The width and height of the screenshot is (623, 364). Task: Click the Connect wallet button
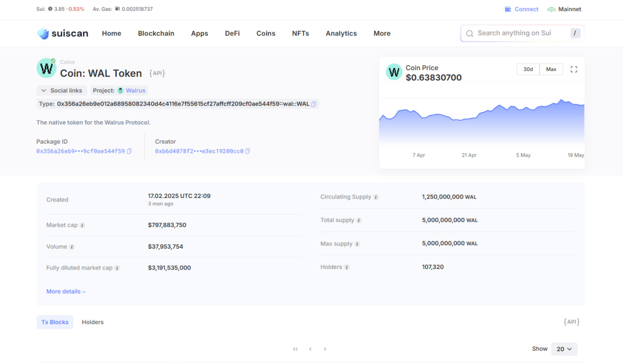[522, 9]
